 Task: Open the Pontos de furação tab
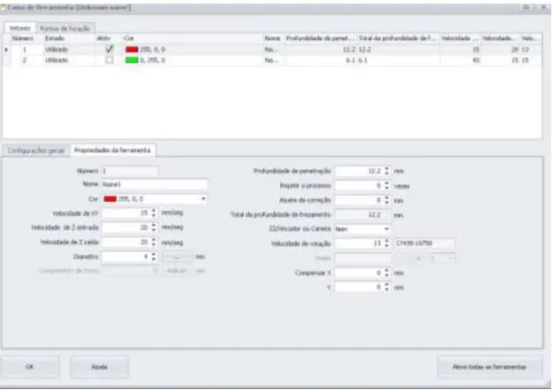(65, 29)
